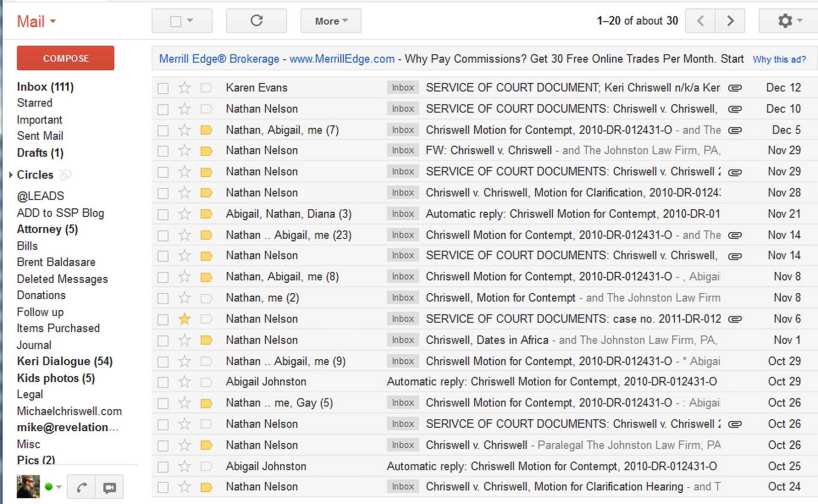Open the Mail dropdown menu
The height and width of the screenshot is (504, 818).
37,21
